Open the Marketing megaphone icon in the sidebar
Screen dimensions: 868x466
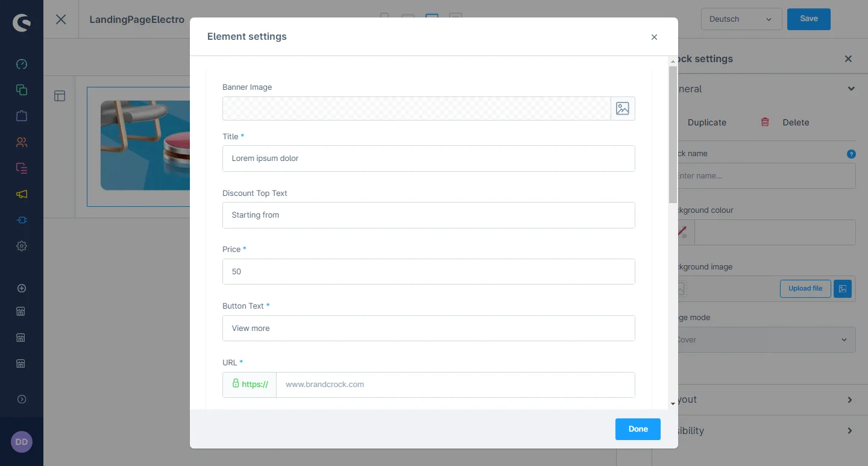pos(22,194)
